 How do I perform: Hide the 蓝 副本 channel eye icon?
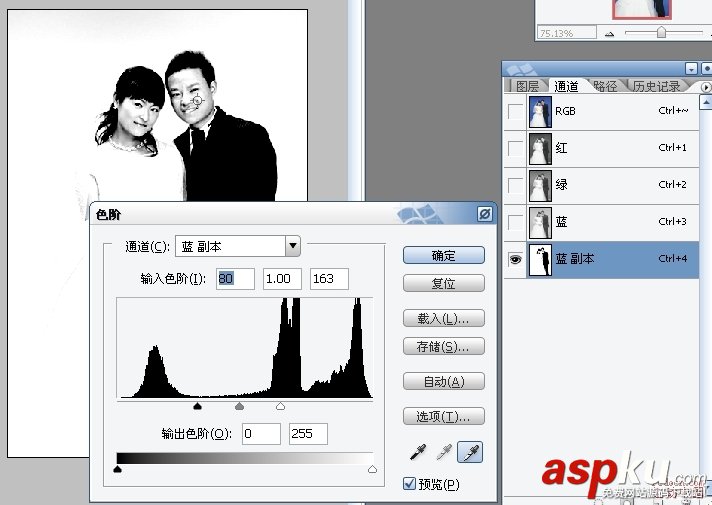(515, 259)
